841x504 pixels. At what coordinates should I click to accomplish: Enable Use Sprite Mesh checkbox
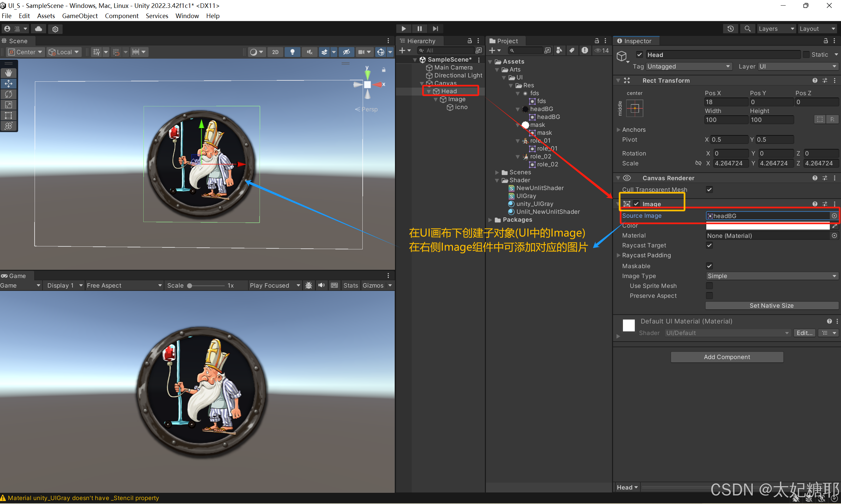[x=709, y=286]
